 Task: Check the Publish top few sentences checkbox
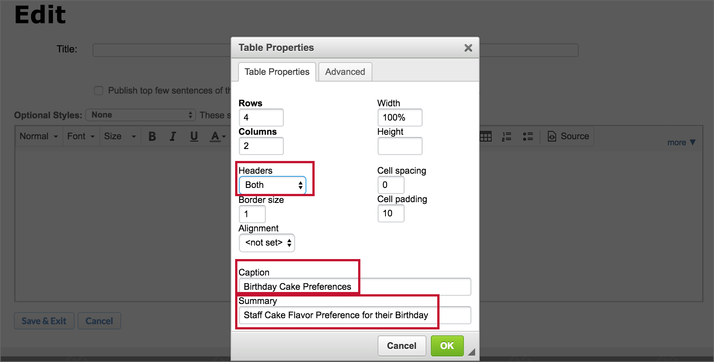98,91
